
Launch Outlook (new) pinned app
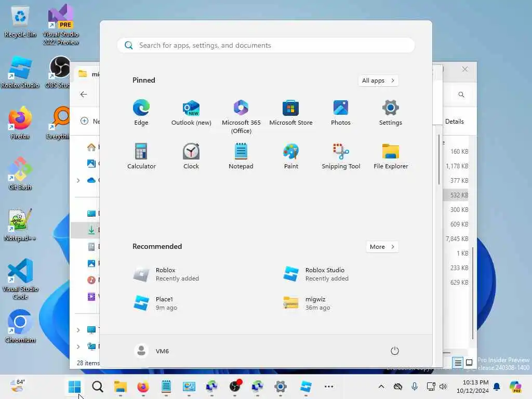coord(191,113)
